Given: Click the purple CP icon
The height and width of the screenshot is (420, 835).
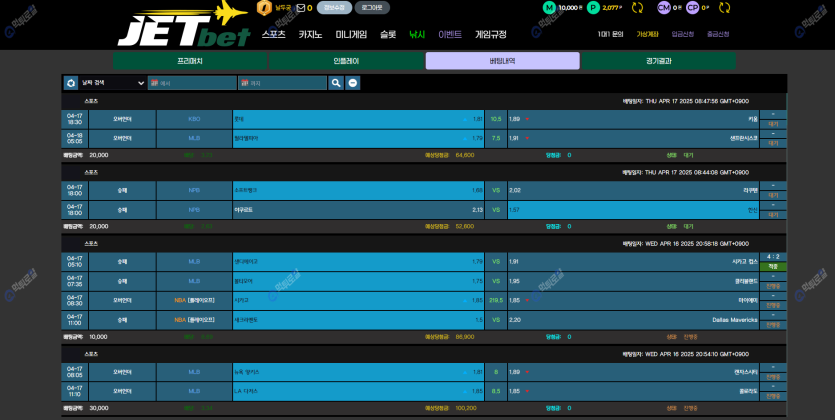Looking at the screenshot, I should pos(692,8).
